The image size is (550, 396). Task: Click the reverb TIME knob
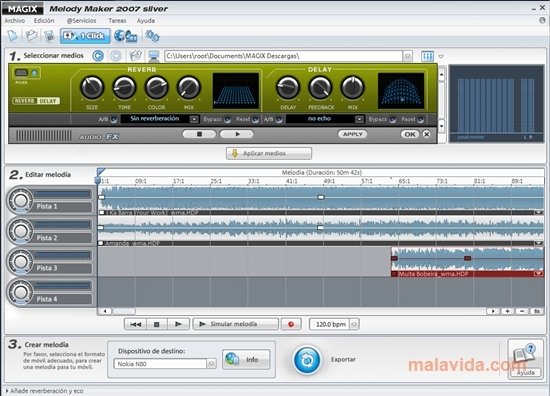click(x=124, y=87)
